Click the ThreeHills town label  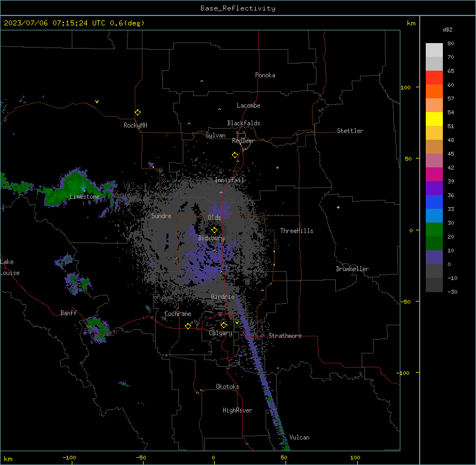pyautogui.click(x=297, y=231)
